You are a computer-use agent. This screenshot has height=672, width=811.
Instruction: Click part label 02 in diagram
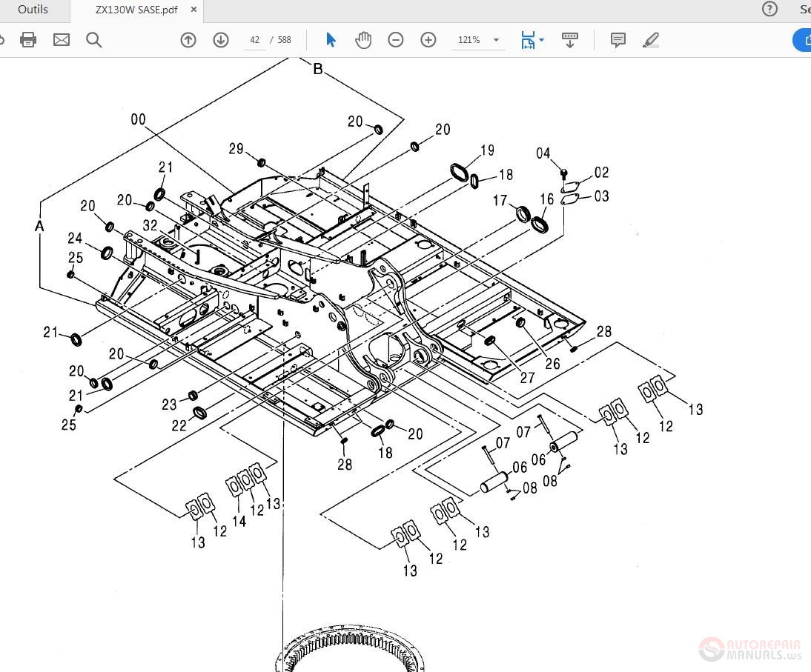(601, 173)
